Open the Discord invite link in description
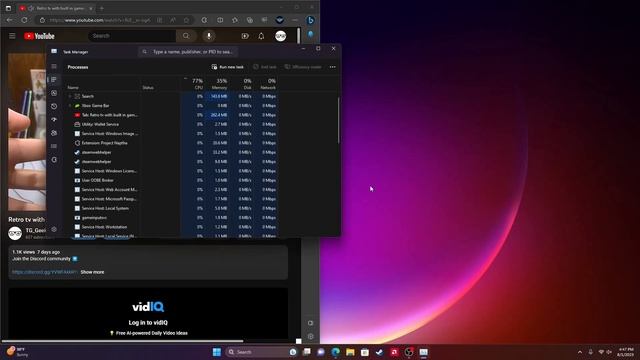 [x=44, y=272]
